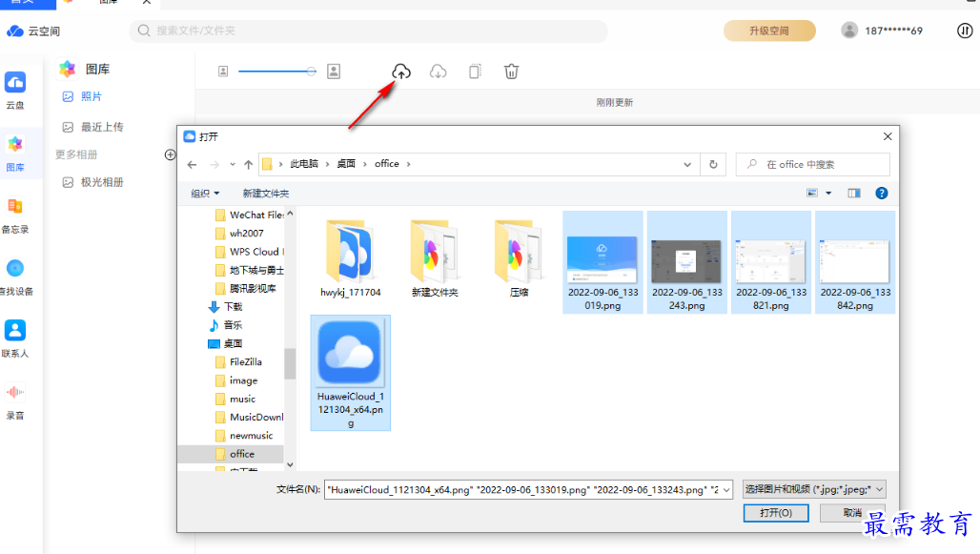Open the 组织 dropdown menu
The width and height of the screenshot is (980, 554).
pyautogui.click(x=205, y=194)
